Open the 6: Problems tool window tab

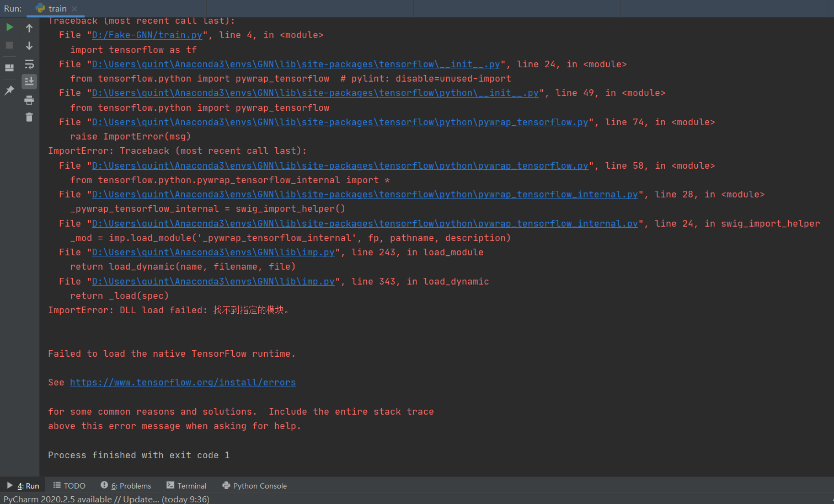[x=126, y=486]
